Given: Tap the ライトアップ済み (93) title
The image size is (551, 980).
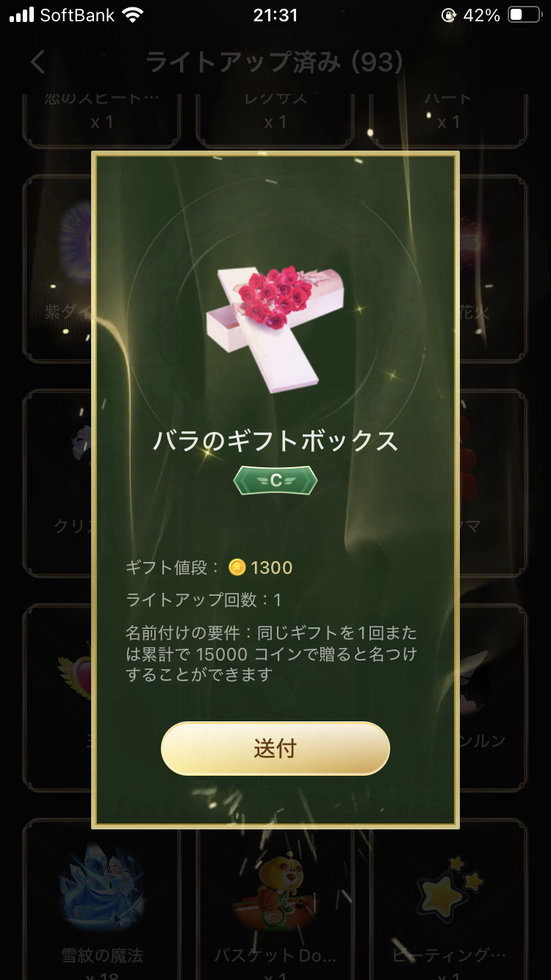Looking at the screenshot, I should coord(274,62).
